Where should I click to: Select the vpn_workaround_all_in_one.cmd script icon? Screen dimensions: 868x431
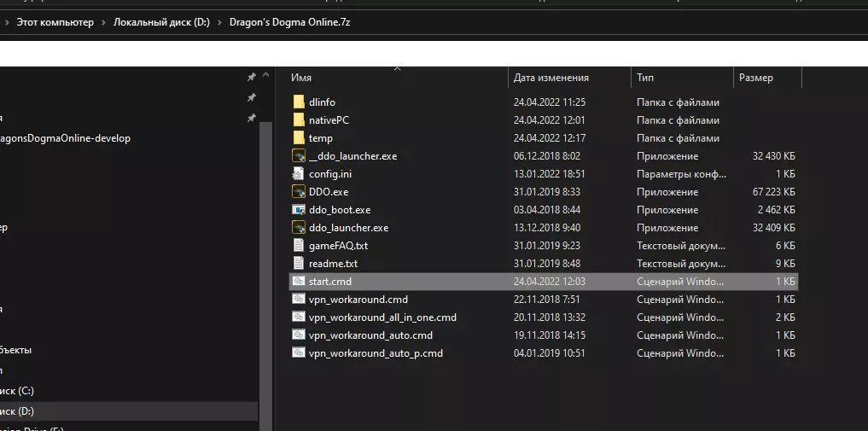pyautogui.click(x=299, y=317)
